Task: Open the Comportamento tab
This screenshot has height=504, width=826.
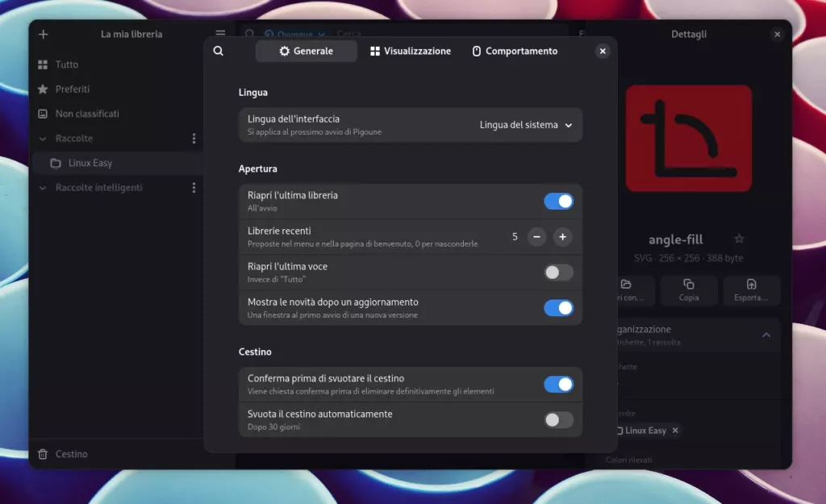Action: tap(515, 51)
